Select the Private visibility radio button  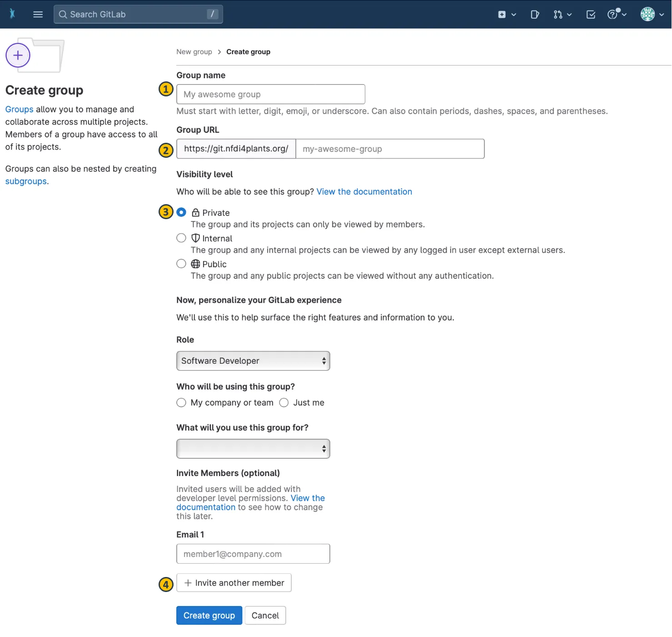click(181, 212)
